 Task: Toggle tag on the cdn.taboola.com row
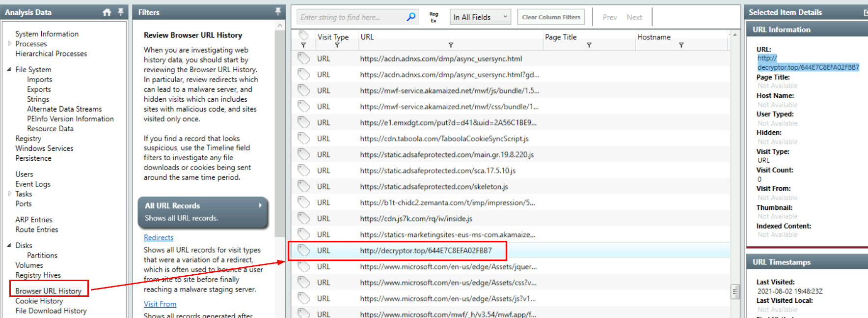click(304, 139)
